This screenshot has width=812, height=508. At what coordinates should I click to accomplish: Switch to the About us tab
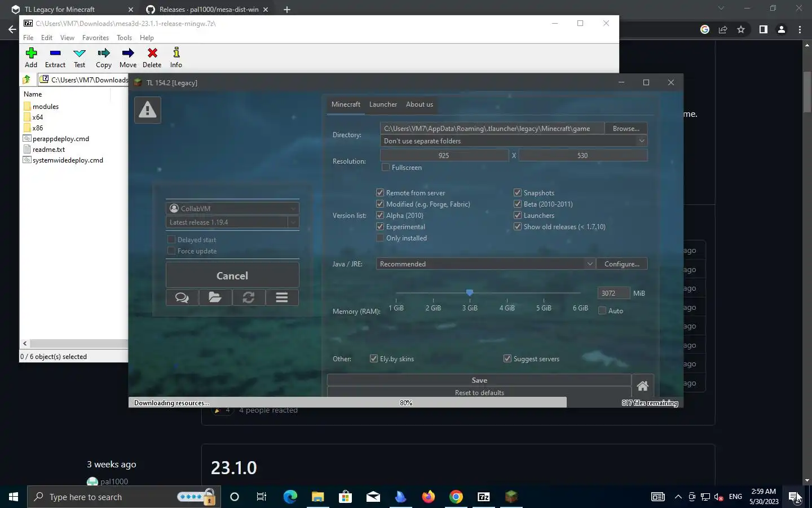click(420, 104)
